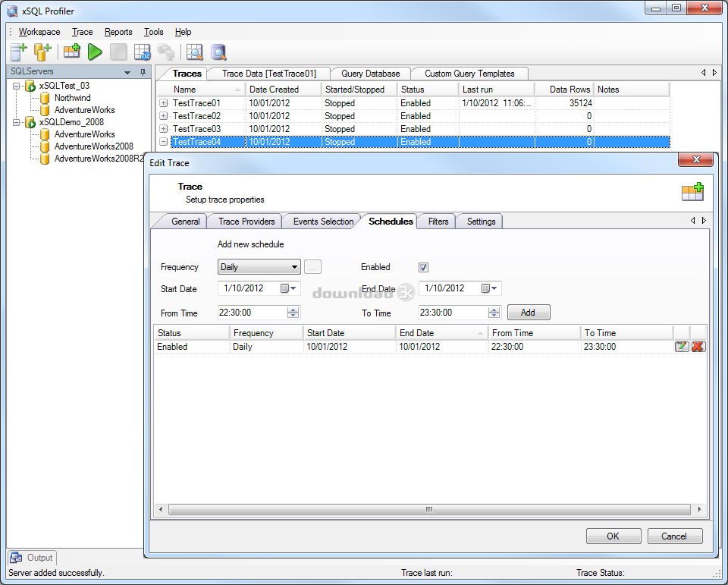Click the gray Stop trace toolbar icon
The image size is (728, 585).
click(118, 52)
